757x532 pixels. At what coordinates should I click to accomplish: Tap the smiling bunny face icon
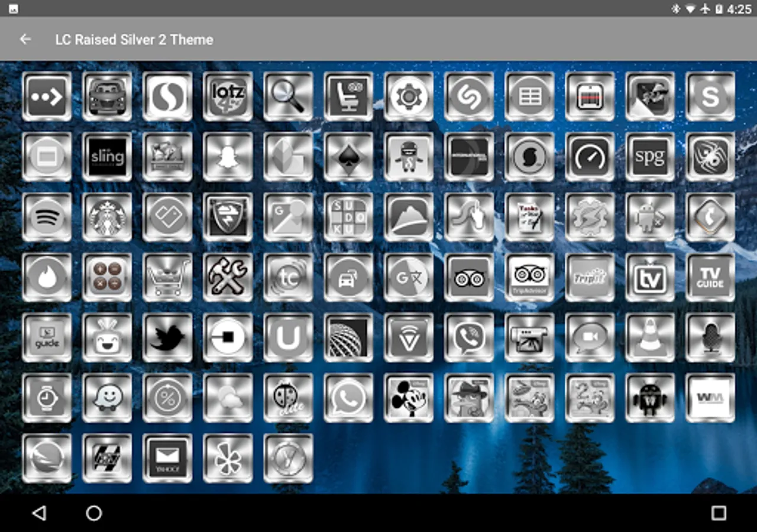point(107,338)
